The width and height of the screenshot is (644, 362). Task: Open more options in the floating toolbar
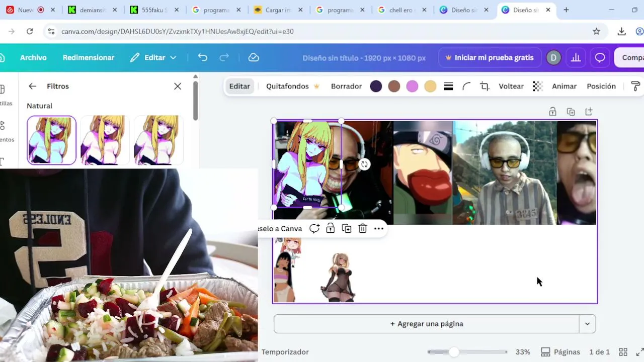tap(379, 229)
